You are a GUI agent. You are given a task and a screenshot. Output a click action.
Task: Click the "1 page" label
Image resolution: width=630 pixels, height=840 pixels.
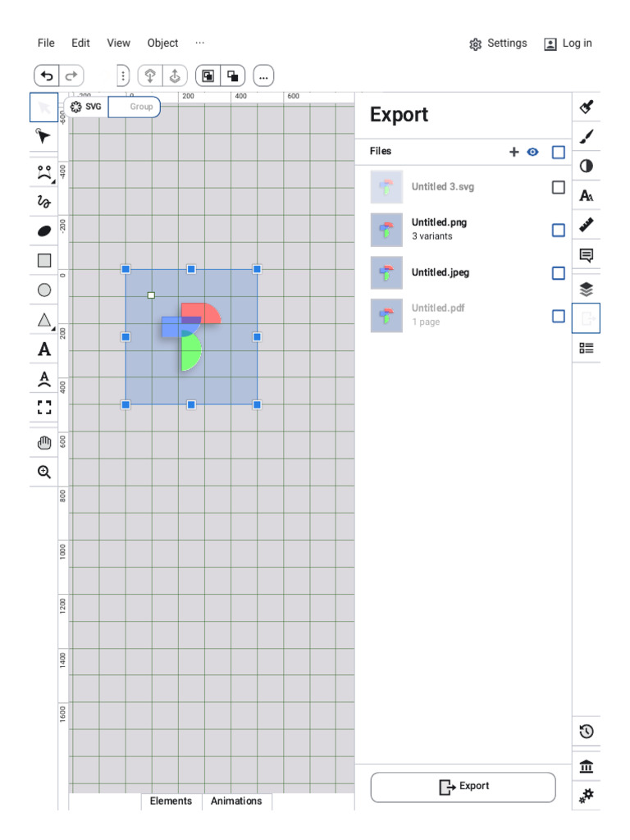coord(426,322)
